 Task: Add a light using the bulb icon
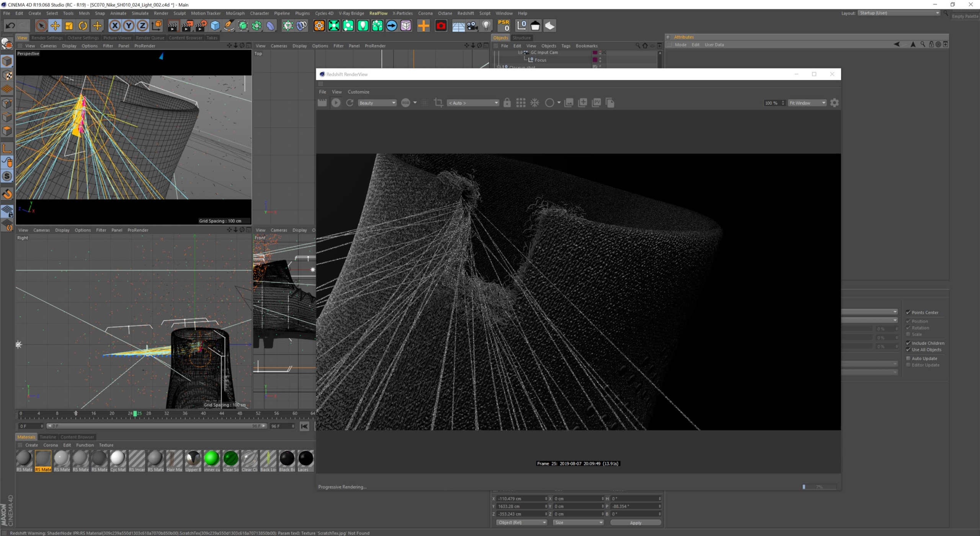[x=486, y=26]
